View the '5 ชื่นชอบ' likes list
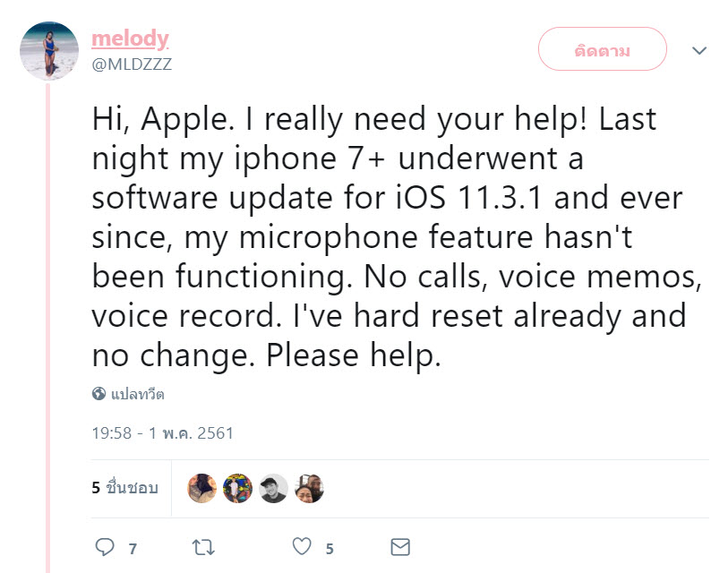Screen dimensions: 728x573 coord(124,488)
